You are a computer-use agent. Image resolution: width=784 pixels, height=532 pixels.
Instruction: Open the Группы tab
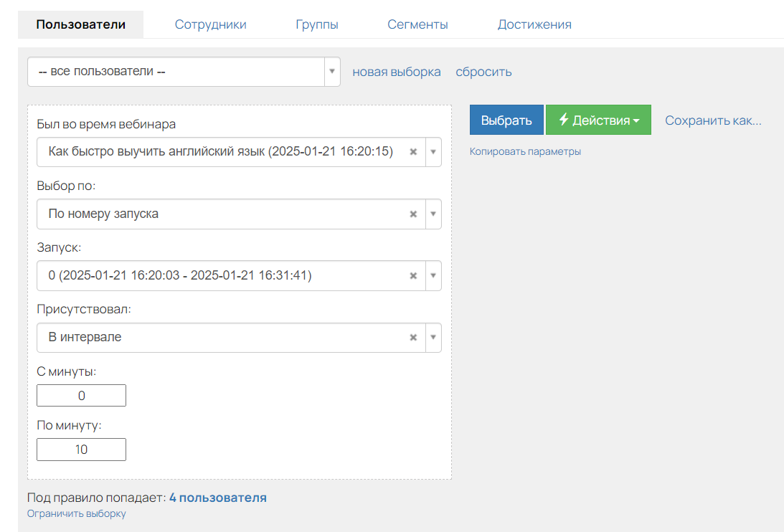317,24
